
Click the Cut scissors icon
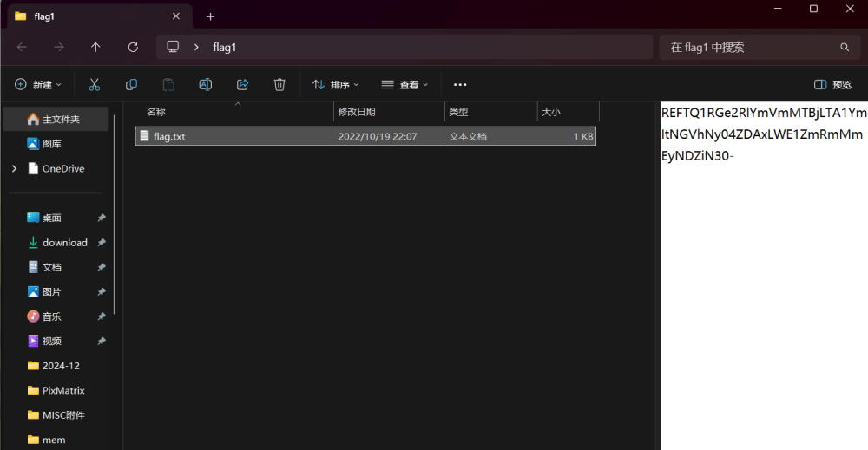pyautogui.click(x=94, y=85)
